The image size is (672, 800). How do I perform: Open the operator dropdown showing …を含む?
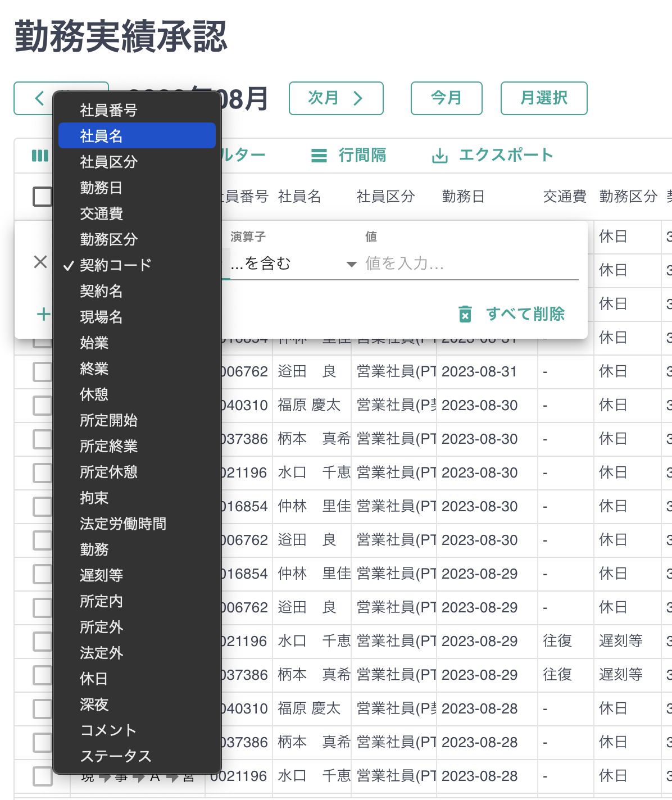click(292, 263)
